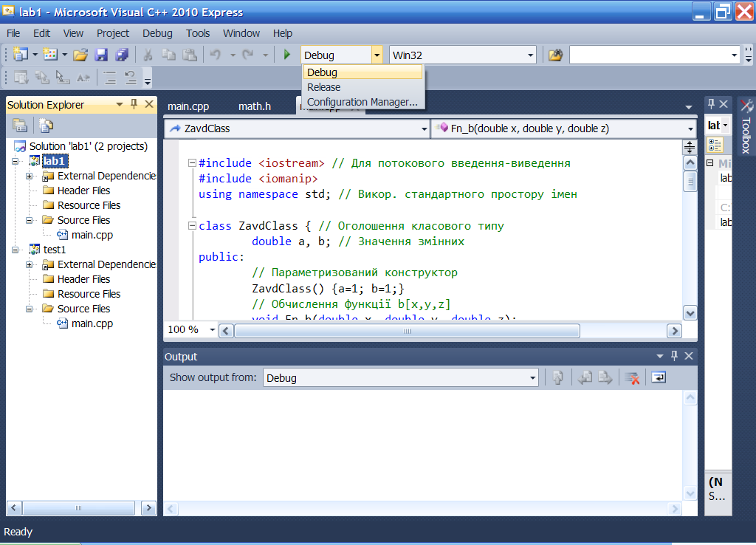The height and width of the screenshot is (545, 756).
Task: Collapse Source Files folder under lab1
Action: 29,220
